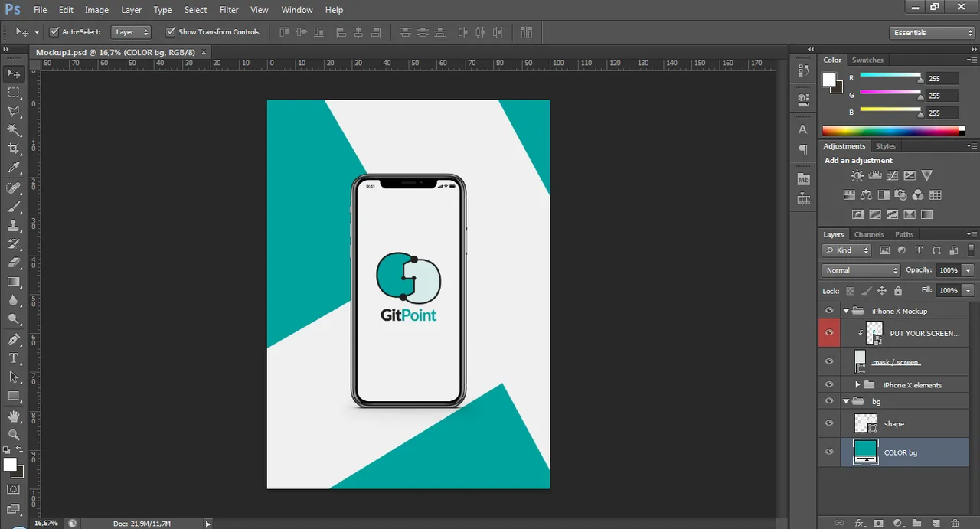Switch to the Channels tab
The height and width of the screenshot is (529, 980).
point(869,234)
